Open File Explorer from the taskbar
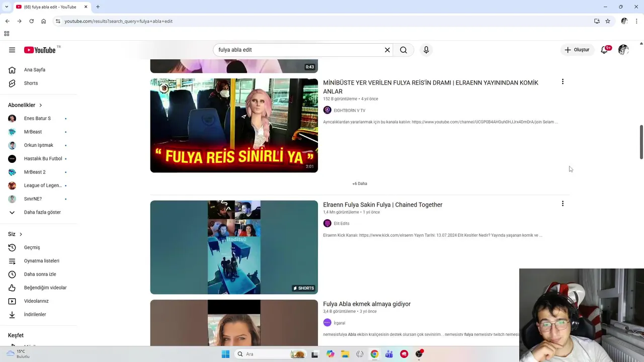The image size is (644, 362). [x=345, y=354]
